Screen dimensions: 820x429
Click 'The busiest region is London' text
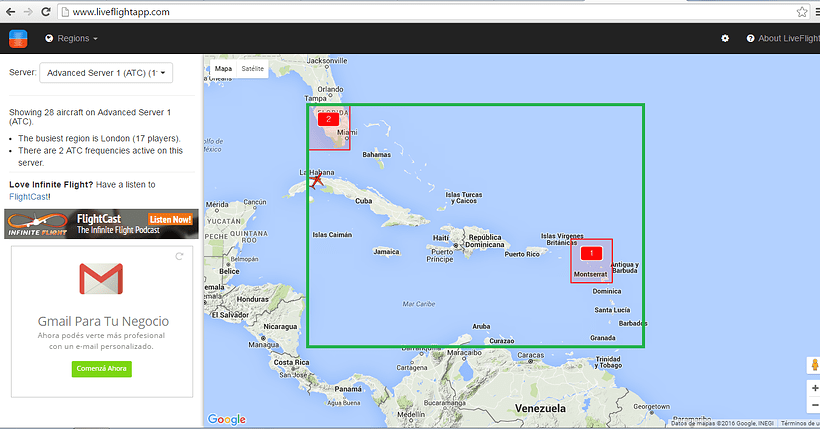tap(99, 139)
